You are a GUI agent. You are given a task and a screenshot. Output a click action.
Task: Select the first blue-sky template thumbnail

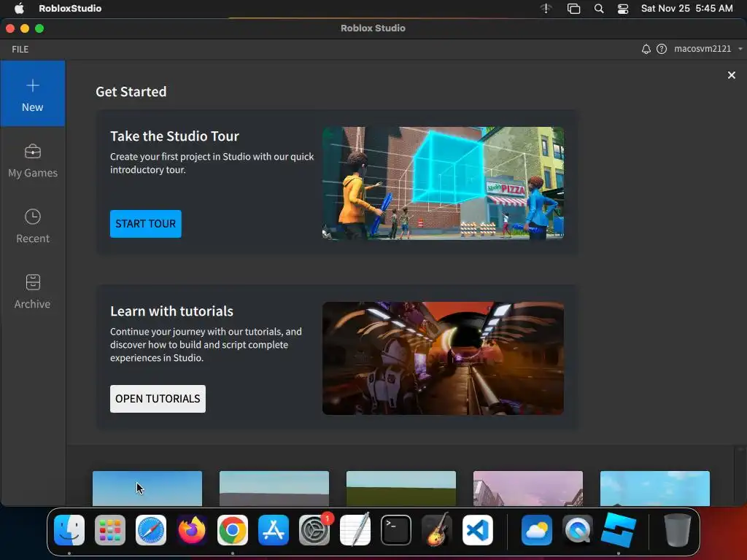(147, 489)
